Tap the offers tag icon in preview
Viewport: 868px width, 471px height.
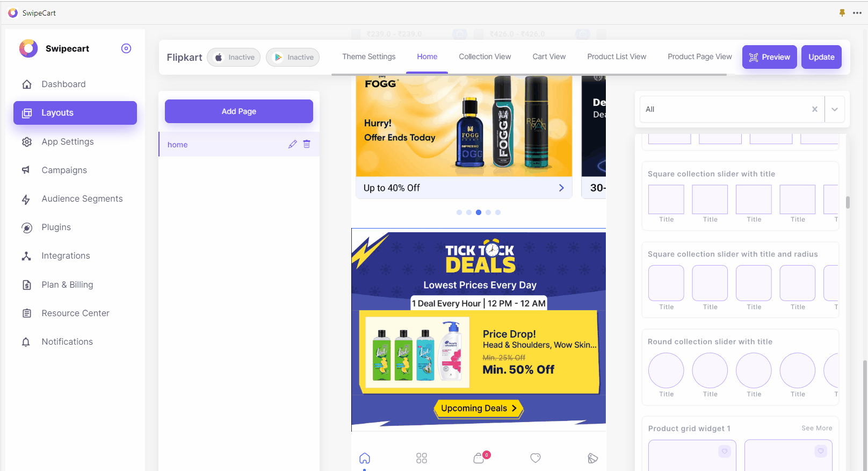592,458
